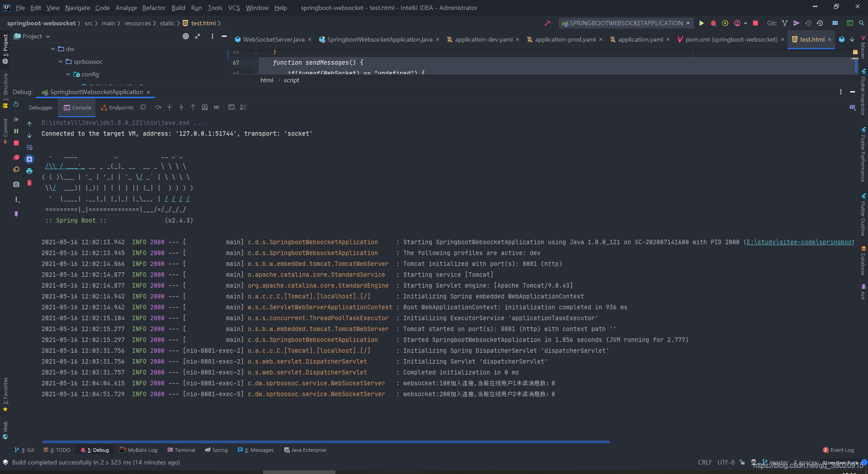Stop the application via top toolbar red square

tap(755, 23)
